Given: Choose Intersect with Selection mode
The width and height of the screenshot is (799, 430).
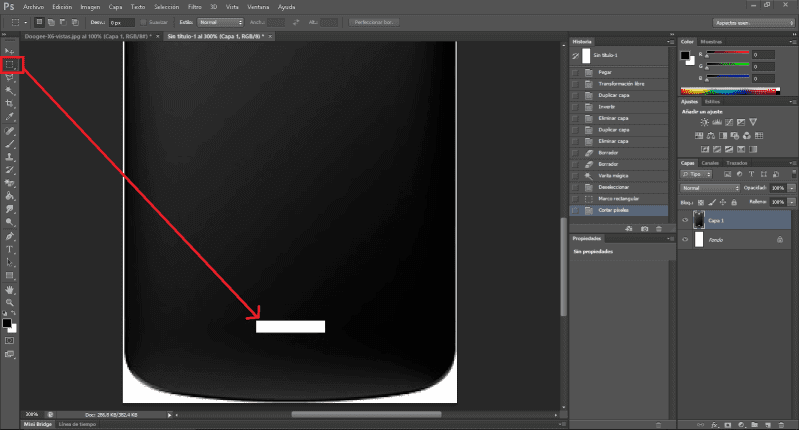Looking at the screenshot, I should (75, 22).
